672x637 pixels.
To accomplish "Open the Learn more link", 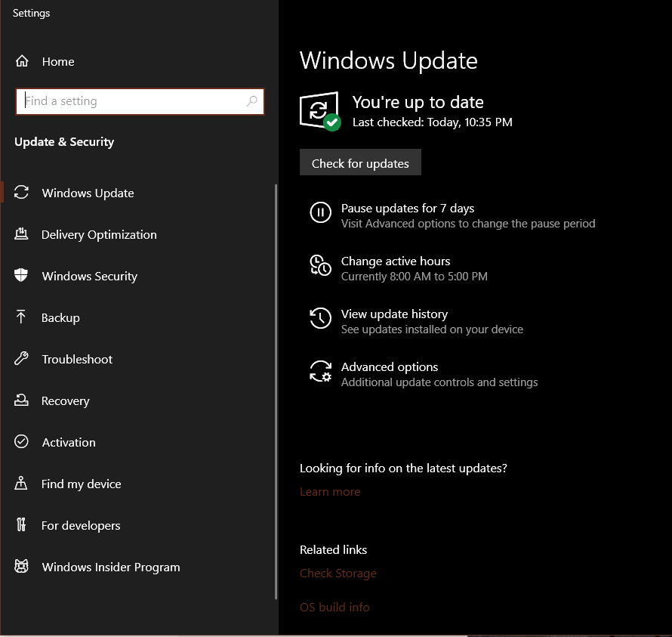I will pyautogui.click(x=330, y=491).
